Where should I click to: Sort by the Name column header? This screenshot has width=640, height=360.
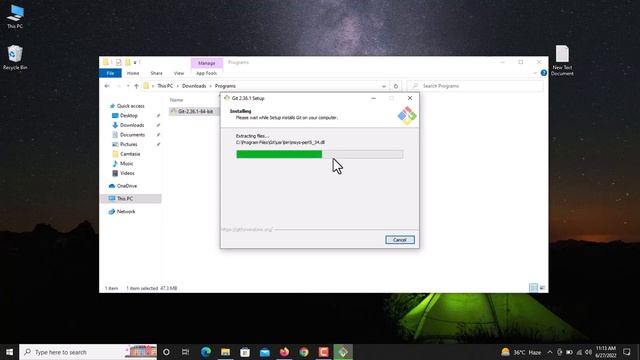tap(176, 100)
